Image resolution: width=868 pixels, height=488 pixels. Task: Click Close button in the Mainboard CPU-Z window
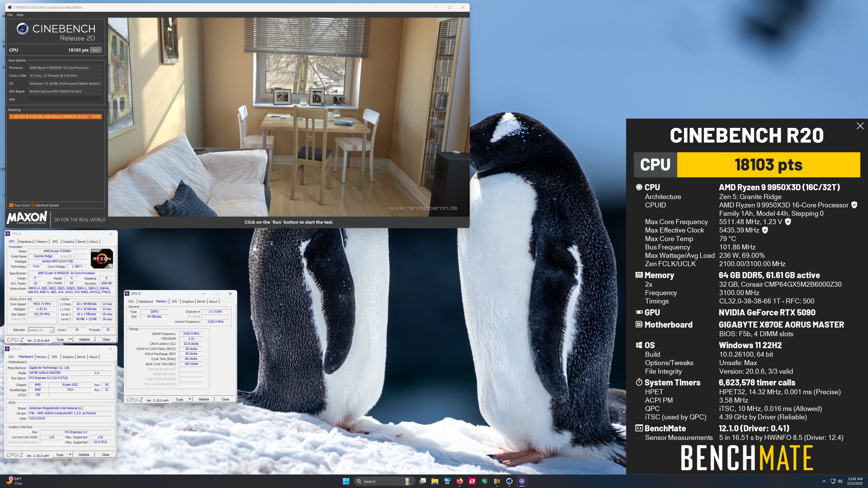pos(106,455)
